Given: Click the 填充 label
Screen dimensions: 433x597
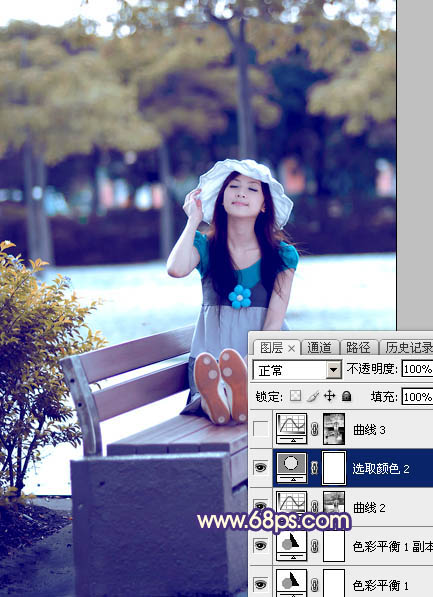Looking at the screenshot, I should coord(385,397).
